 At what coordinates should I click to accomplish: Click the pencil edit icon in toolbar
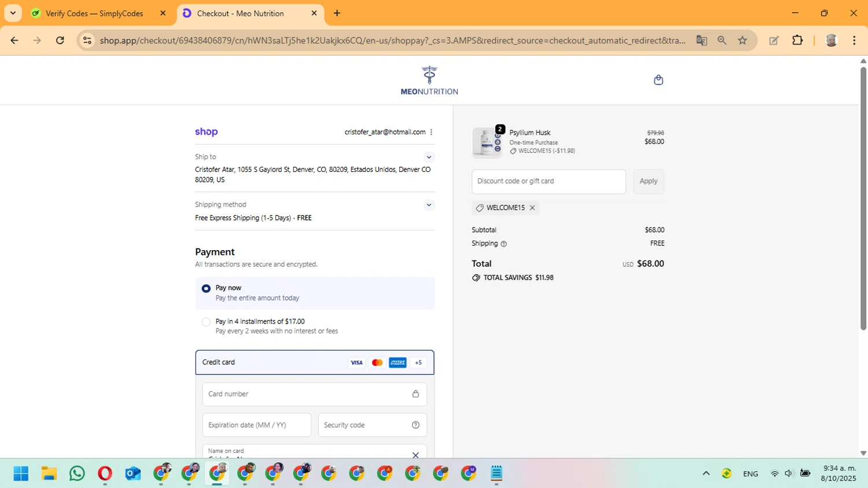tap(774, 41)
